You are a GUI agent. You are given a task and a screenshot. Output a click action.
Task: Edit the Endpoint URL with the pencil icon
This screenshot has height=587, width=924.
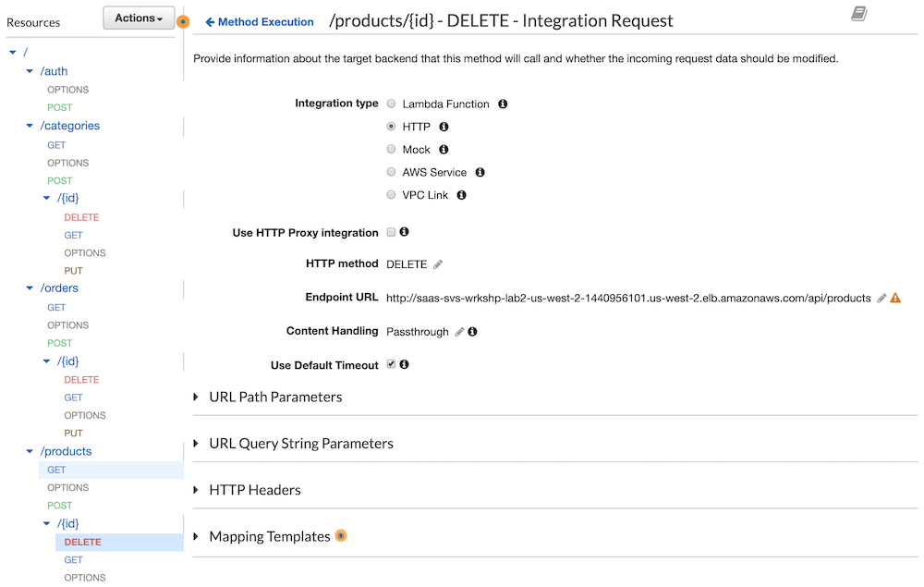[x=881, y=299]
